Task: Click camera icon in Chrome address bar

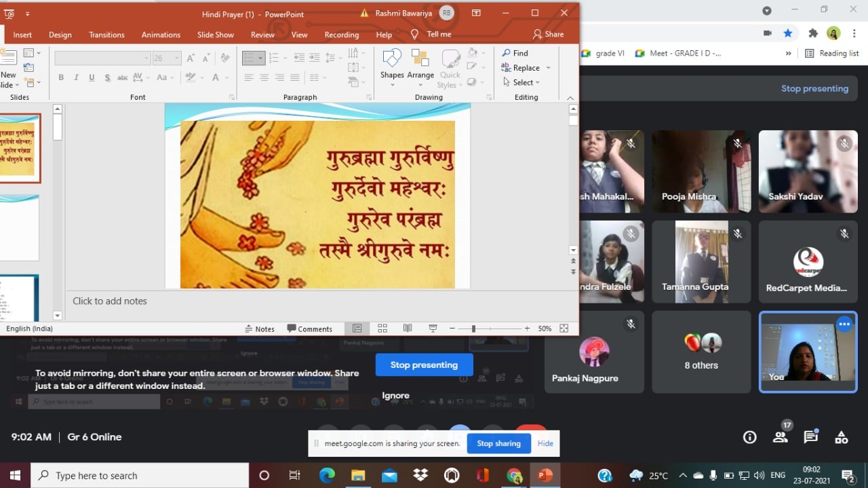Action: coord(768,33)
